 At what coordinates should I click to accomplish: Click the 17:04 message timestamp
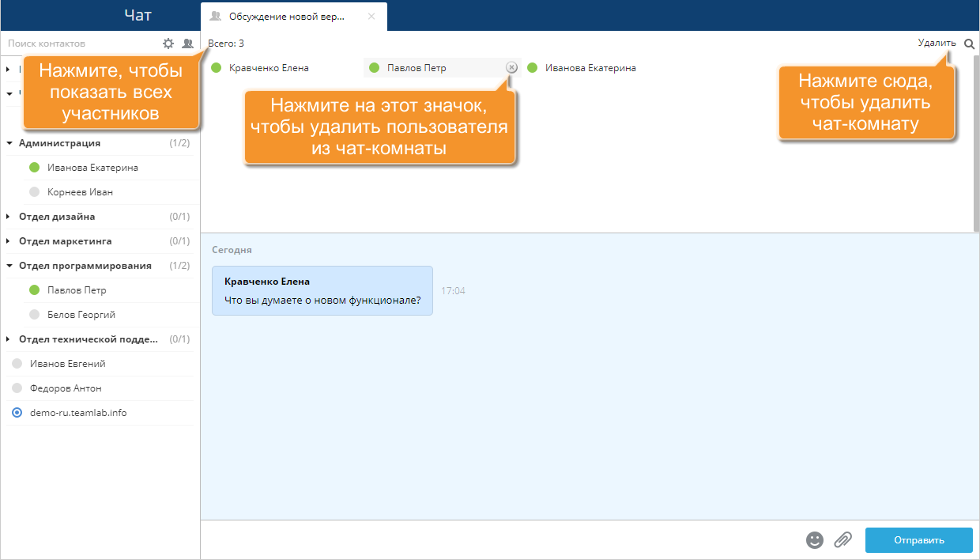[x=454, y=291]
